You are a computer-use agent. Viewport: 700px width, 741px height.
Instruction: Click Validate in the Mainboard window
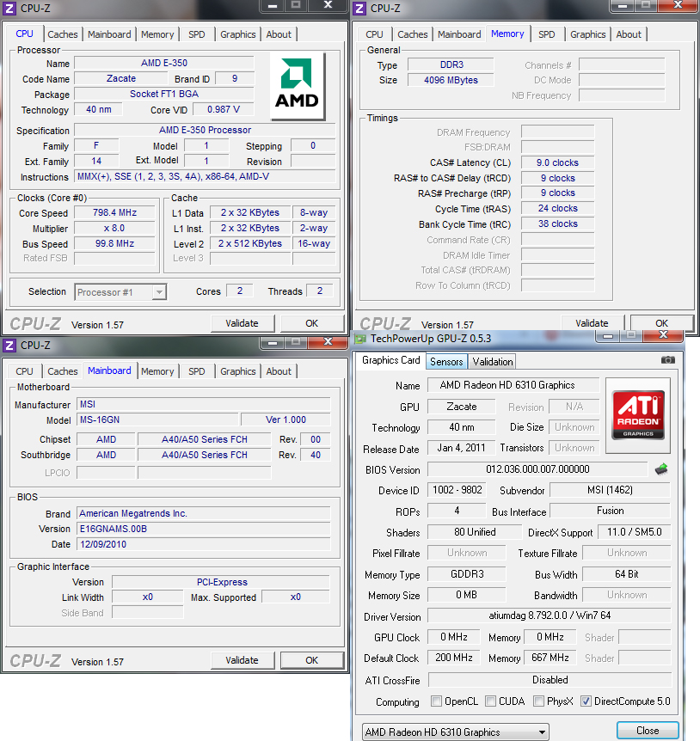click(242, 660)
